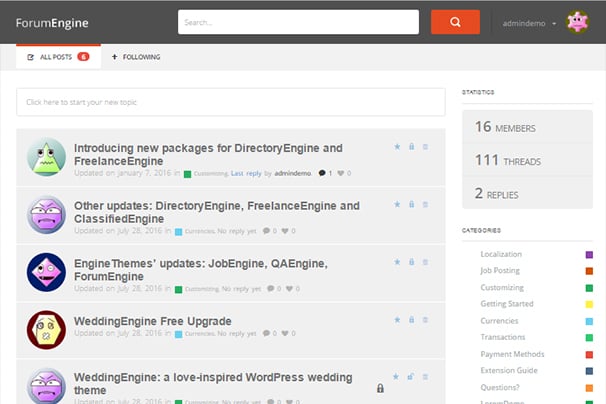
Task: Select the Currencies category in sidebar
Action: [499, 320]
